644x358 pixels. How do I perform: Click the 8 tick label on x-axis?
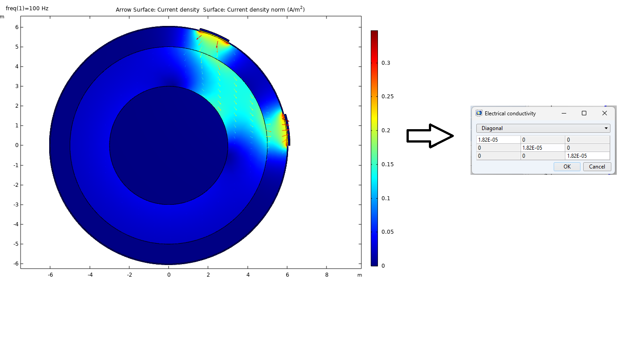point(327,275)
